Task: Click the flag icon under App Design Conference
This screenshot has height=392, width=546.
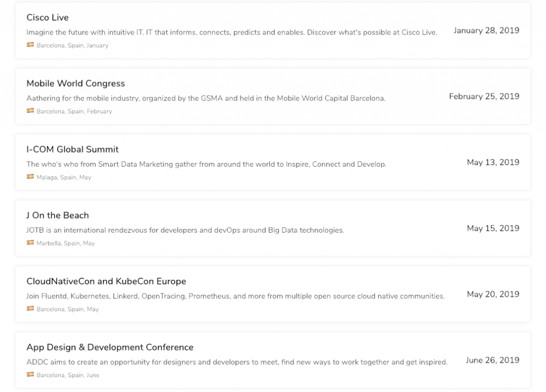Action: pos(30,374)
